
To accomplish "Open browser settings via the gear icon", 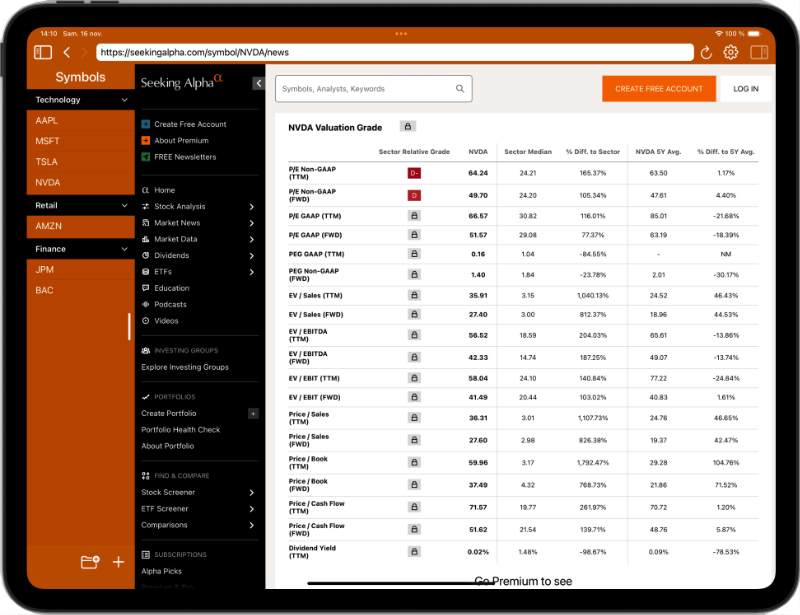I will pos(731,53).
